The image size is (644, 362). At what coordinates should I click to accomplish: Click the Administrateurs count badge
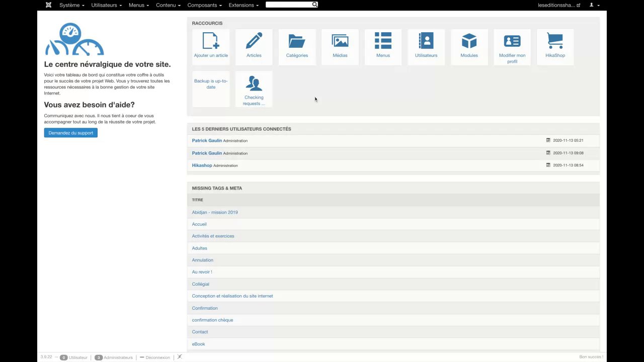click(99, 357)
